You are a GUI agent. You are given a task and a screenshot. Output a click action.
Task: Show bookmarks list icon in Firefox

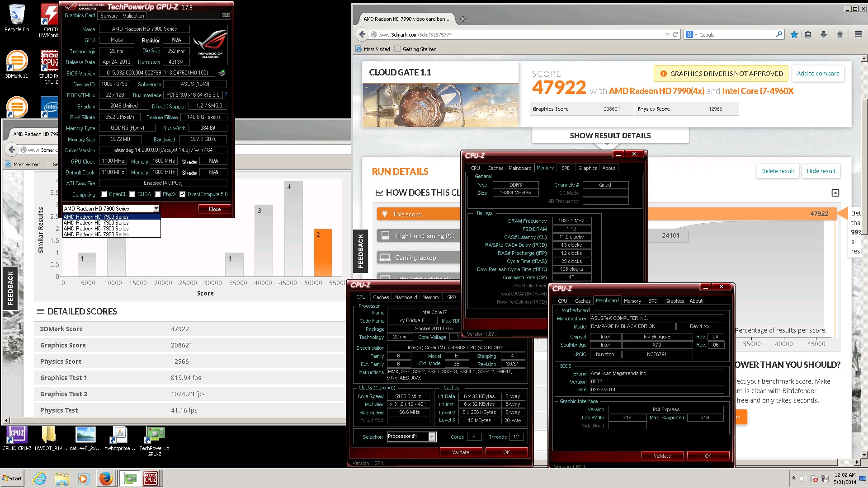coord(808,34)
